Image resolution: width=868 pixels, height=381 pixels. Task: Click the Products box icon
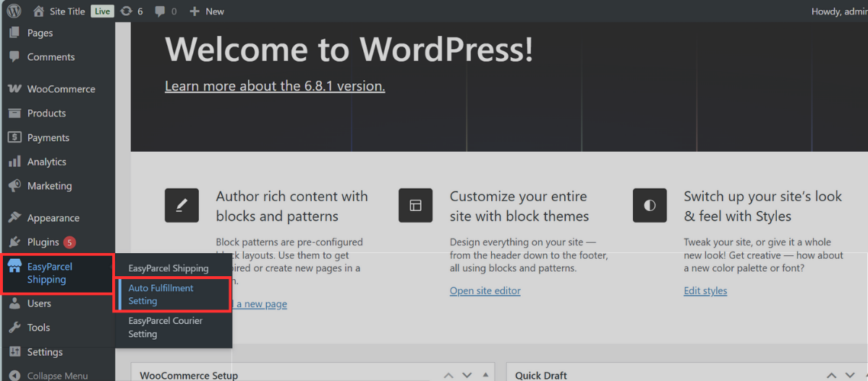pos(14,113)
